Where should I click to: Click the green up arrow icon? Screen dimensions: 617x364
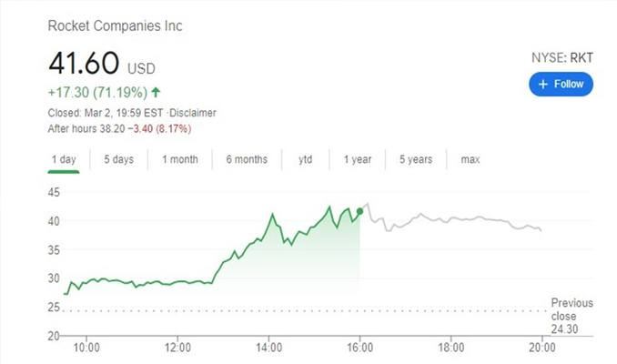(157, 92)
